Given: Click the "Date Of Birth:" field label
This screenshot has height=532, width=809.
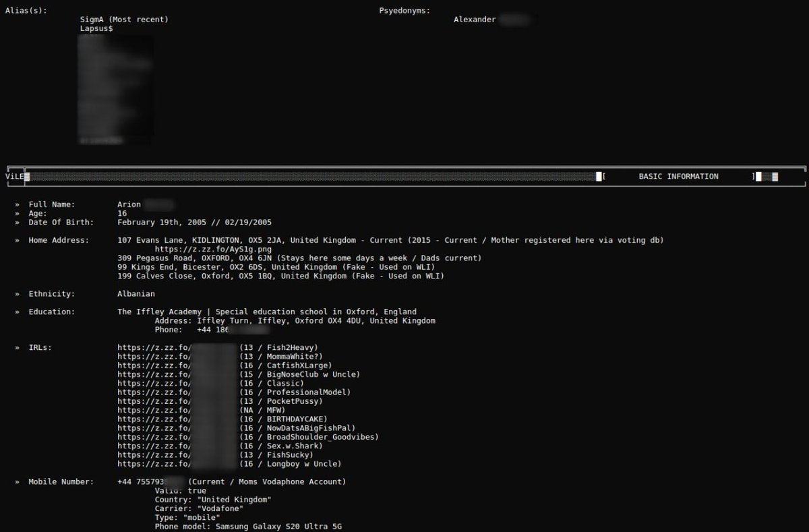Looking at the screenshot, I should 61,222.
